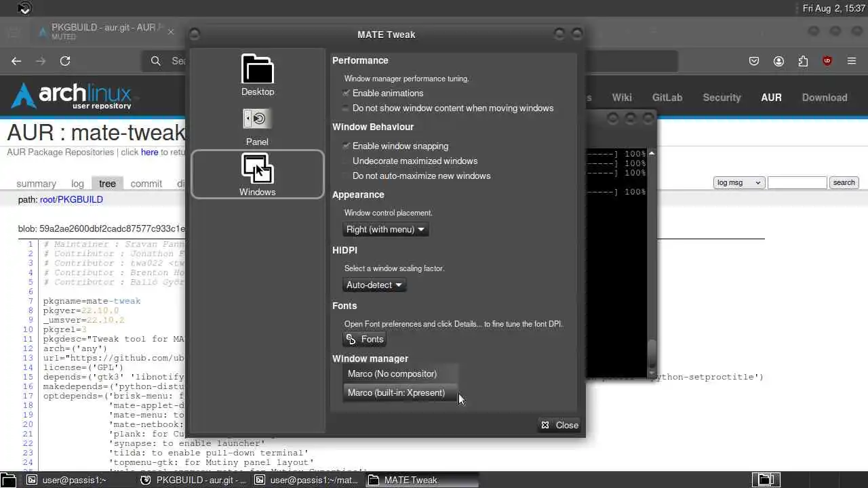Open the top panel menu icon
This screenshot has width=868, height=488.
[24, 8]
